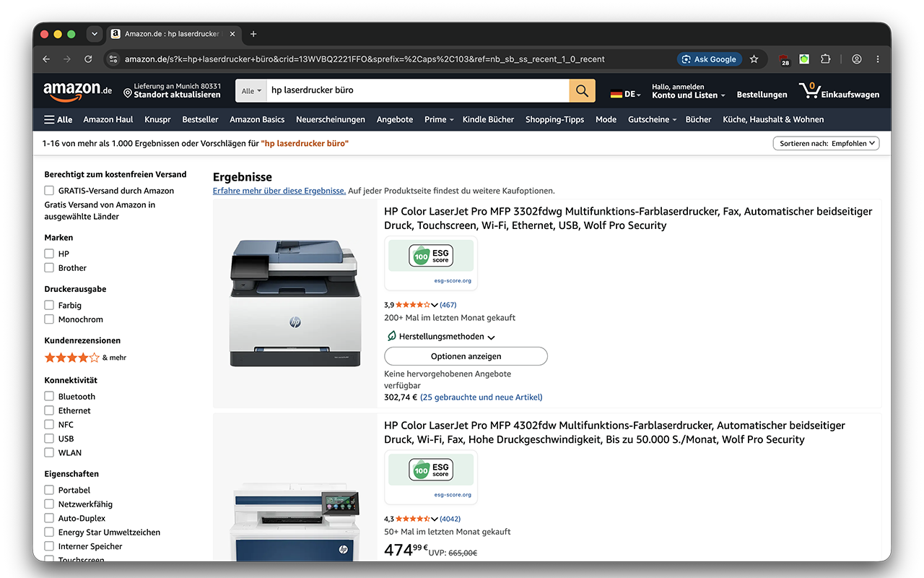Open Sortieren nach: Empfohlen dropdown
This screenshot has height=578, width=924.
[x=826, y=143]
